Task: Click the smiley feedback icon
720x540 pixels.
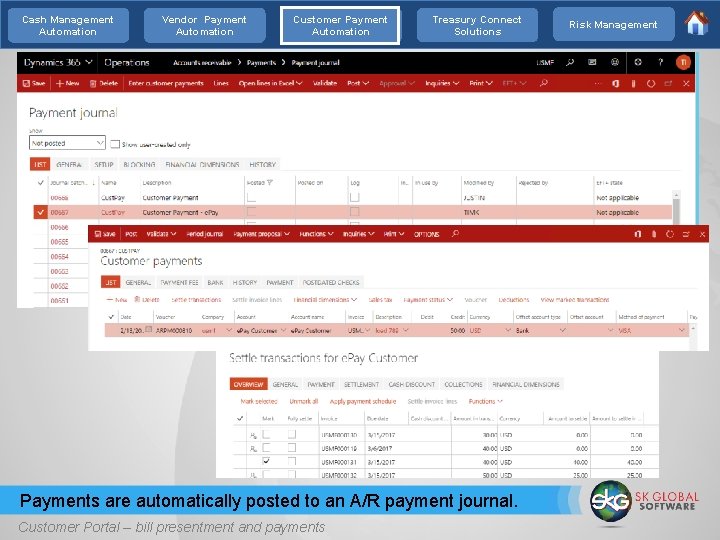Action: pyautogui.click(x=615, y=62)
